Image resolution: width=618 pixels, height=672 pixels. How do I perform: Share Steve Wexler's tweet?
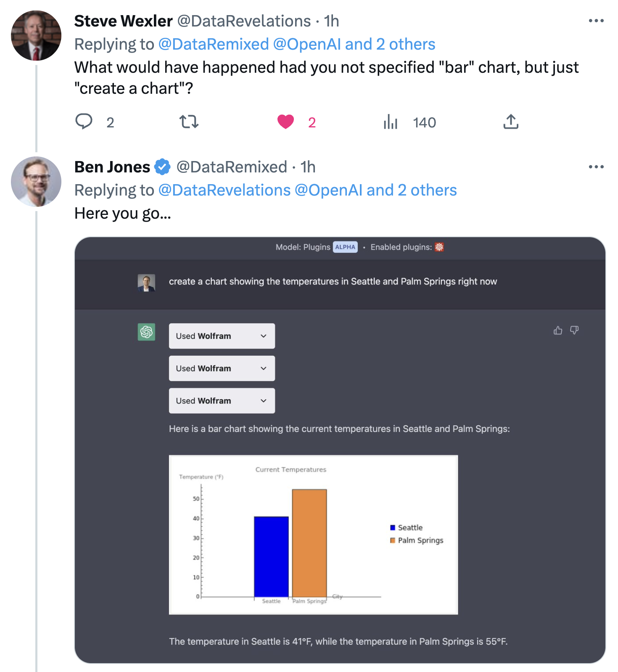click(x=511, y=122)
